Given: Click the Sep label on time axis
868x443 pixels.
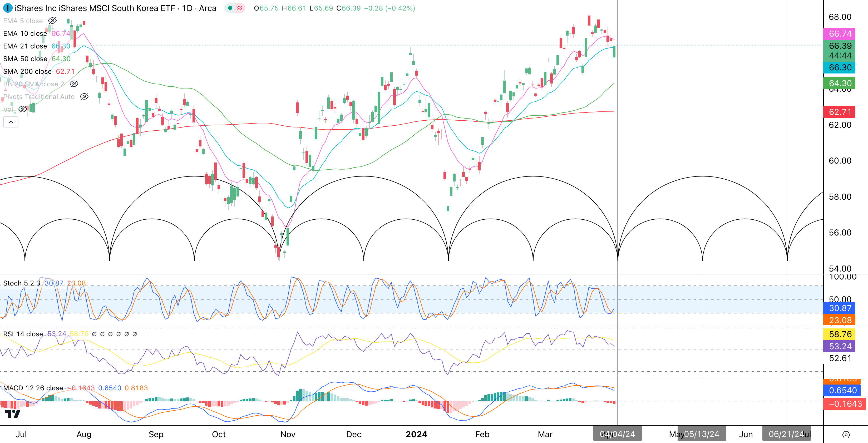Looking at the screenshot, I should pos(156,434).
